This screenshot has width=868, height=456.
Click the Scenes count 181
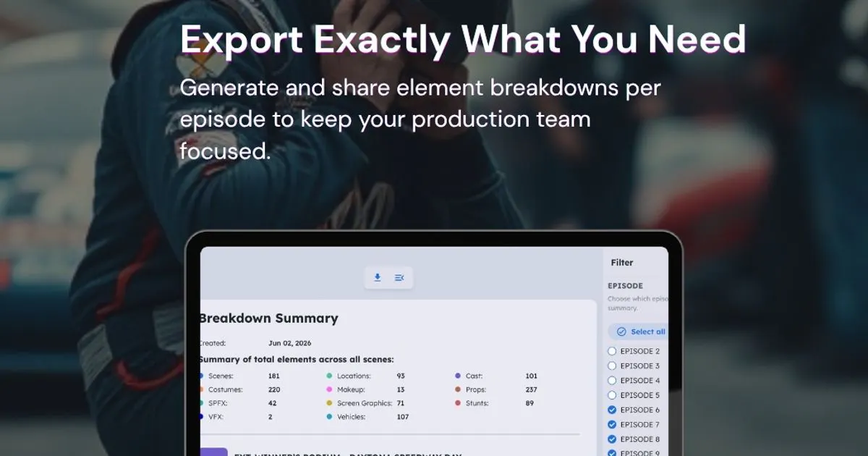click(274, 376)
